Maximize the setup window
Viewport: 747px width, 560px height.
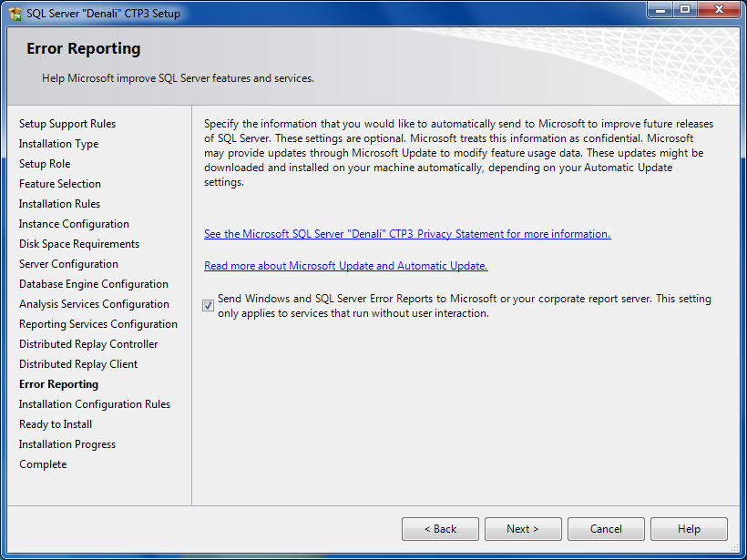pyautogui.click(x=685, y=10)
